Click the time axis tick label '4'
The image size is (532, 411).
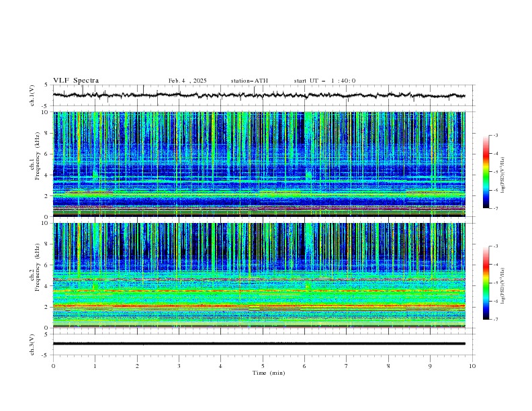click(220, 366)
